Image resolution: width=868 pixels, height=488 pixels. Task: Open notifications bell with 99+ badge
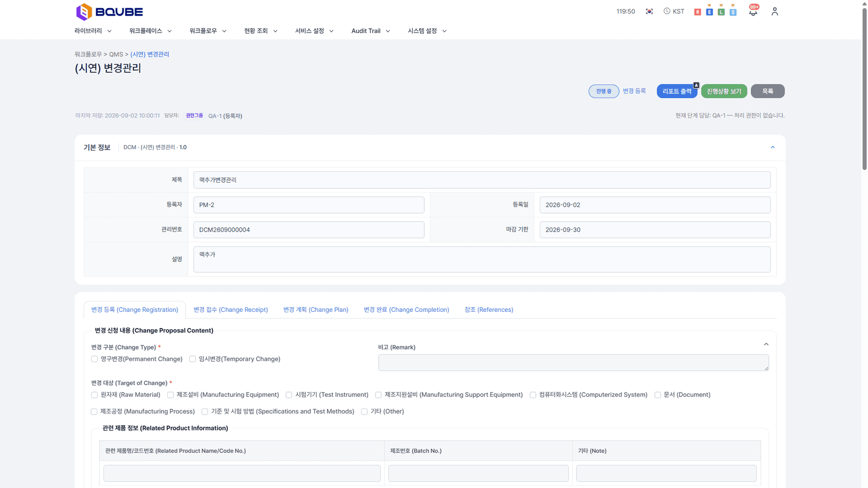click(753, 11)
